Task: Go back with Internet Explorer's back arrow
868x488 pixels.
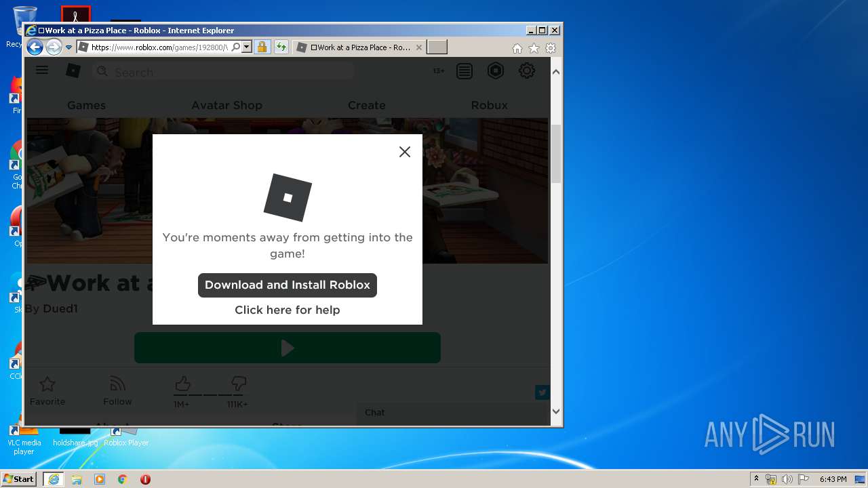Action: (35, 47)
